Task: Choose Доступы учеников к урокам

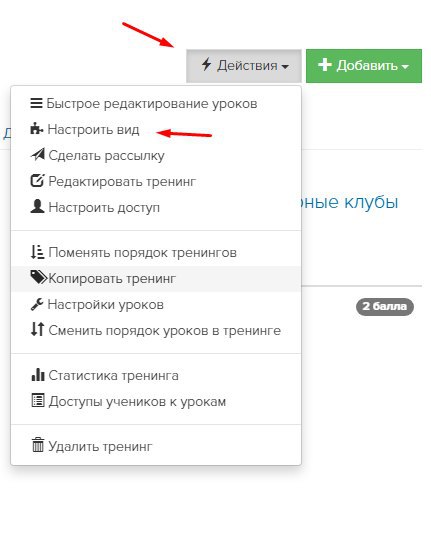Action: (156, 402)
